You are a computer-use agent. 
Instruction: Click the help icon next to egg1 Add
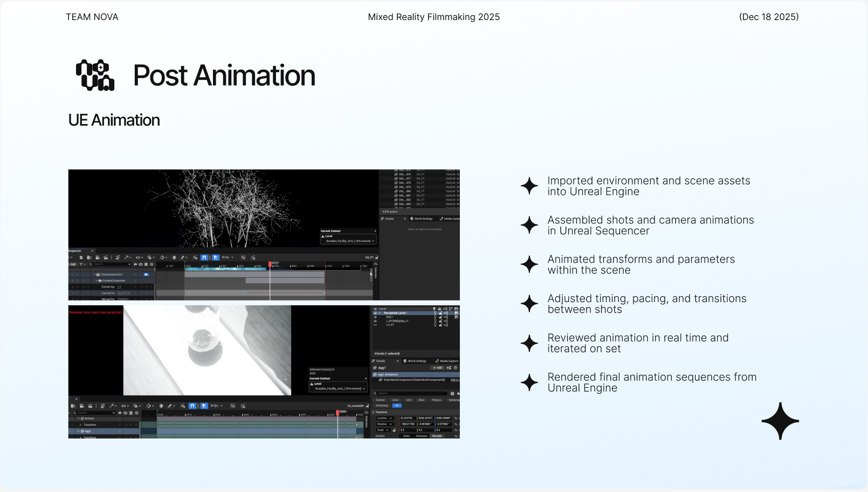[456, 368]
